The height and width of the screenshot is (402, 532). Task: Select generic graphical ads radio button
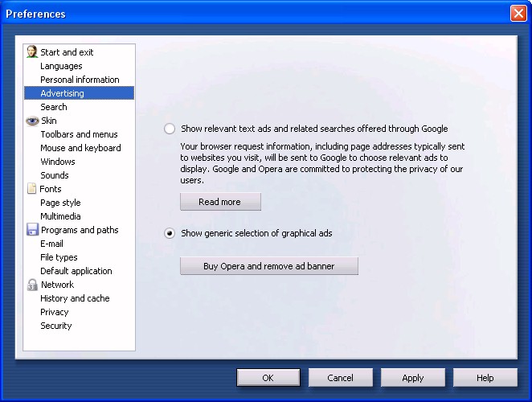point(170,233)
